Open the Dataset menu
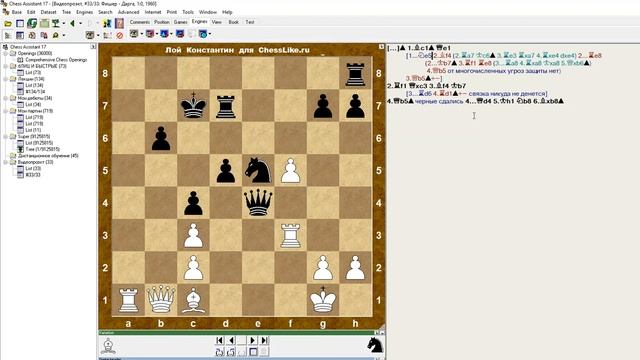640x360 pixels. point(49,12)
